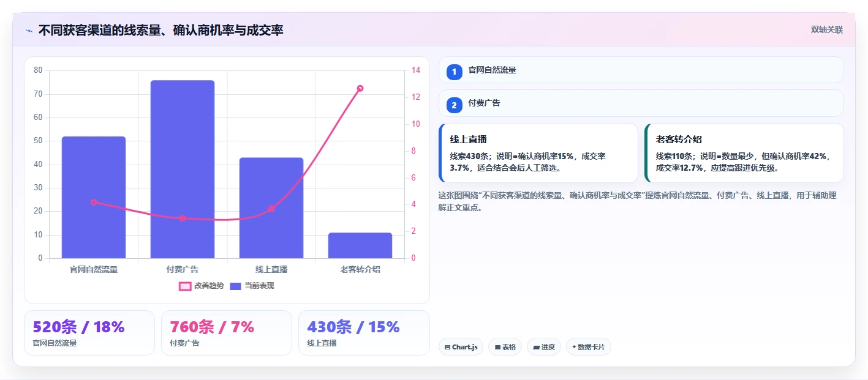This screenshot has height=380, width=868.
Task: Open the 老客转介绍 detail card
Action: [744, 153]
